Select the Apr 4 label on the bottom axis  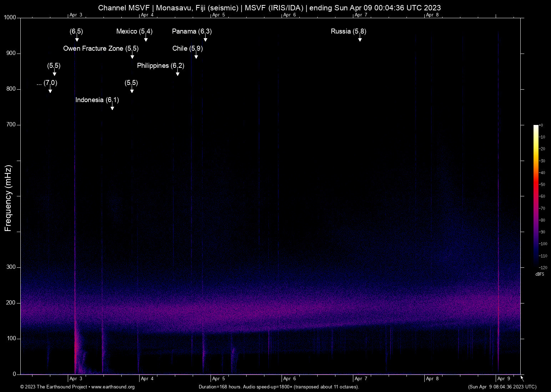click(147, 379)
